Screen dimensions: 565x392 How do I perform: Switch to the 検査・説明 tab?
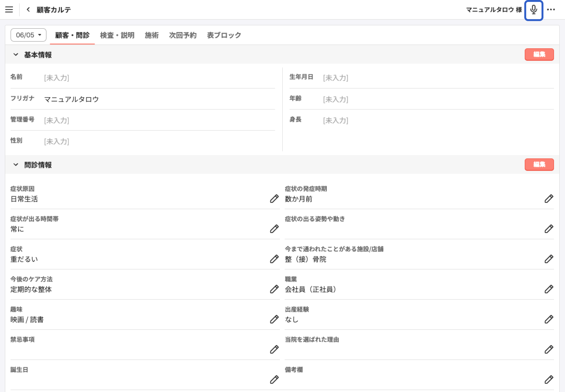pyautogui.click(x=117, y=35)
